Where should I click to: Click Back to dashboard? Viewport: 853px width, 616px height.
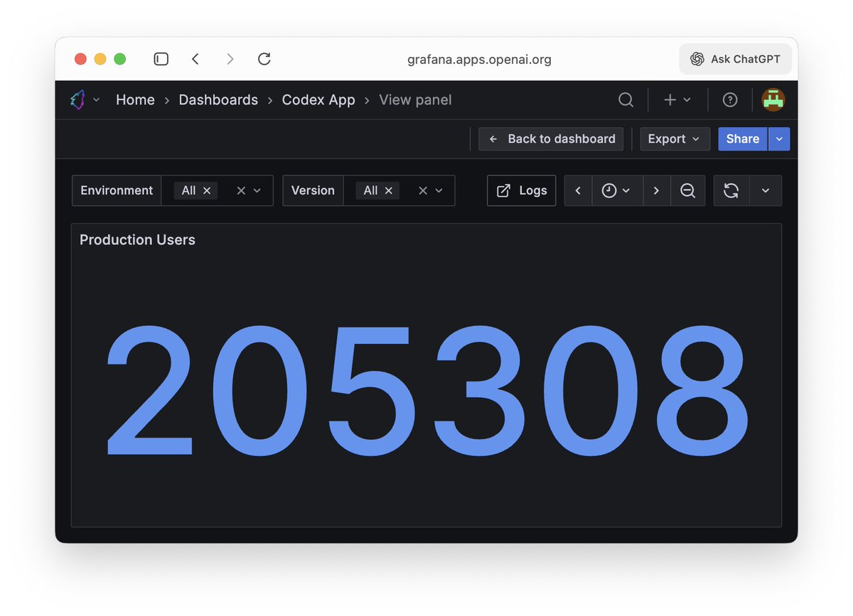tap(550, 139)
